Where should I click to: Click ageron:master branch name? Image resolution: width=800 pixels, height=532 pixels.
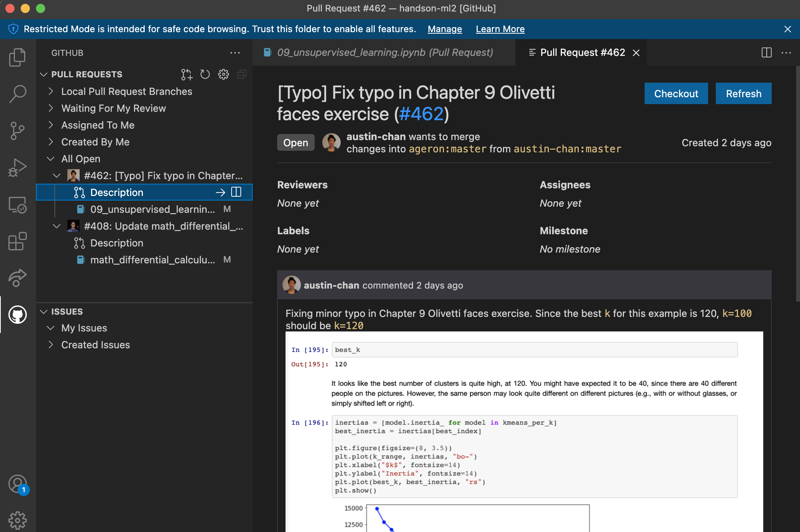point(447,149)
